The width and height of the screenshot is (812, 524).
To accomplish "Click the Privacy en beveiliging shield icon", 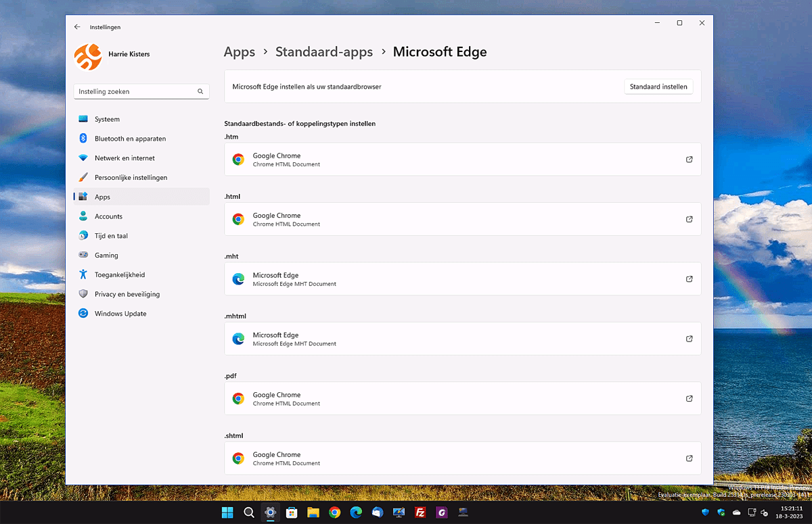I will 83,294.
